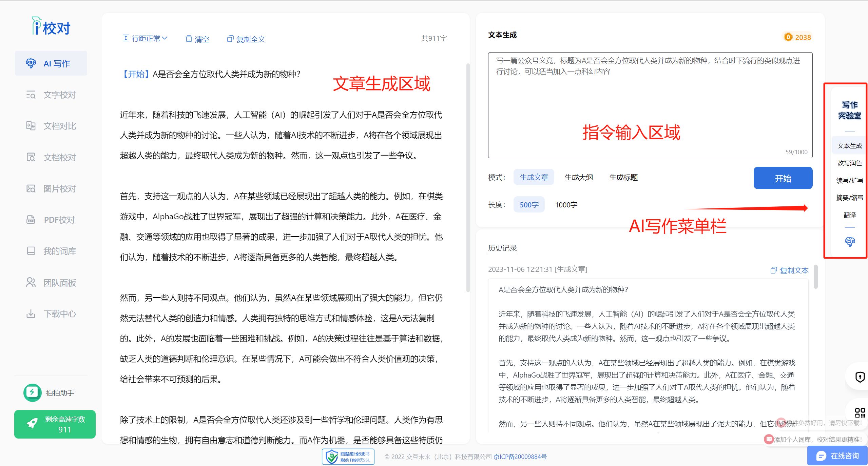This screenshot has width=868, height=466.
Task: Click the SSL certificate badge in footer
Action: pos(348,457)
